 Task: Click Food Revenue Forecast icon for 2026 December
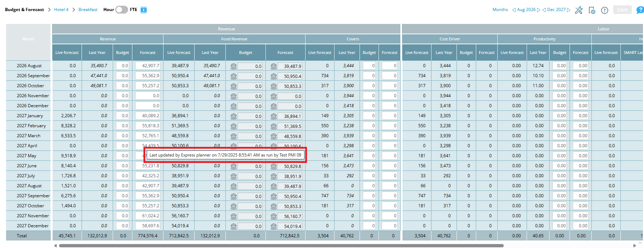[x=274, y=106]
